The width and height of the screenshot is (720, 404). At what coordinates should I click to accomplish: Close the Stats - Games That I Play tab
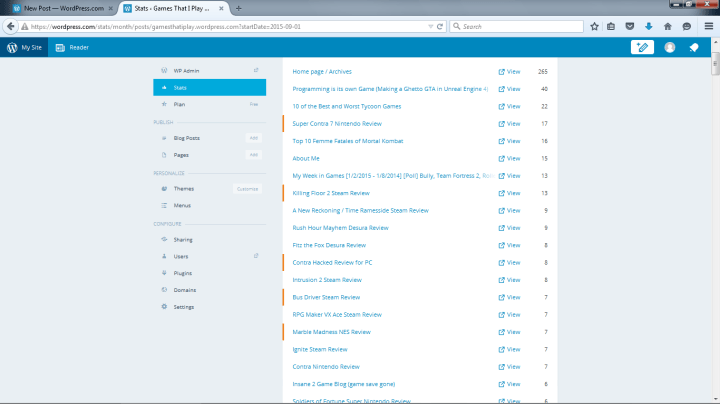coord(221,8)
